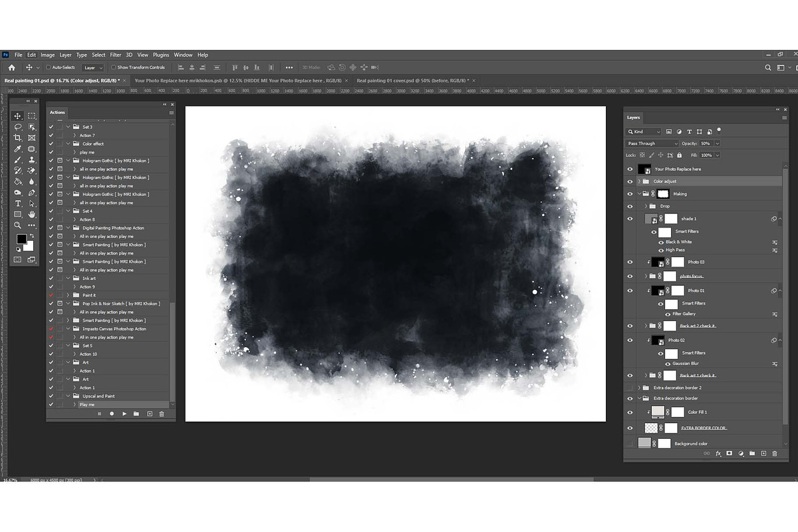Create new action set folder icon
This screenshot has width=798, height=532.
pyautogui.click(x=136, y=414)
